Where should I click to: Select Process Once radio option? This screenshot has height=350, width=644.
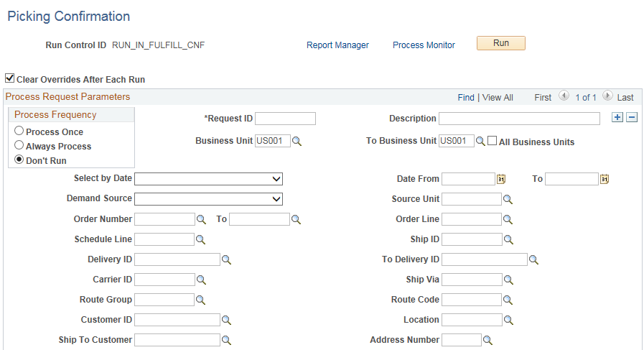(x=19, y=131)
